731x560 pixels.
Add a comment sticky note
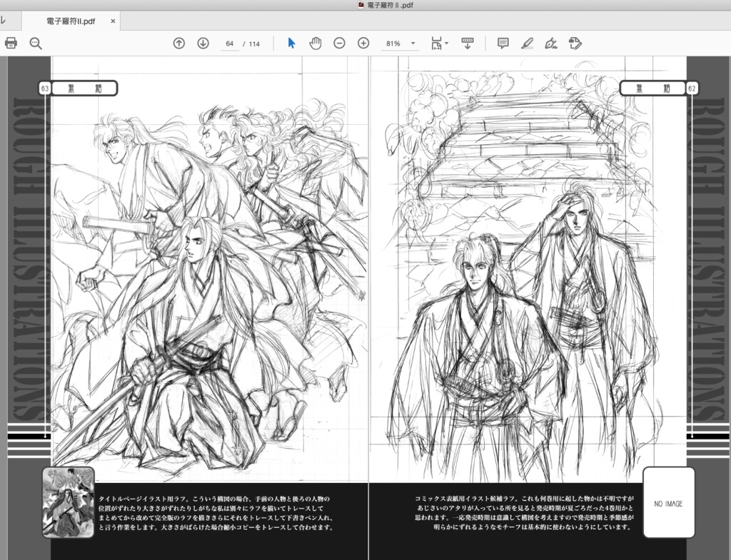coord(503,44)
